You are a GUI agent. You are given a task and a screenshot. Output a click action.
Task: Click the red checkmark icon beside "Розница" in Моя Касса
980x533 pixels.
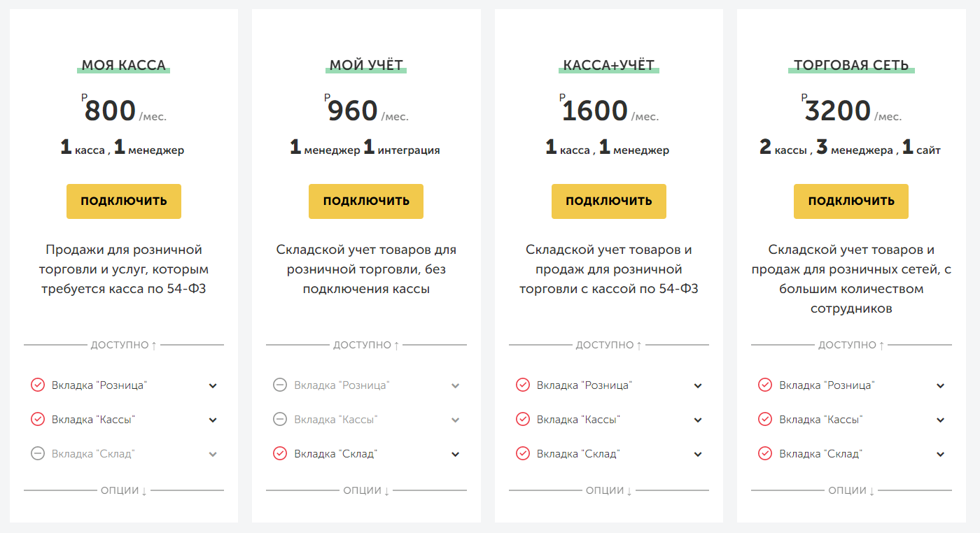coord(38,385)
